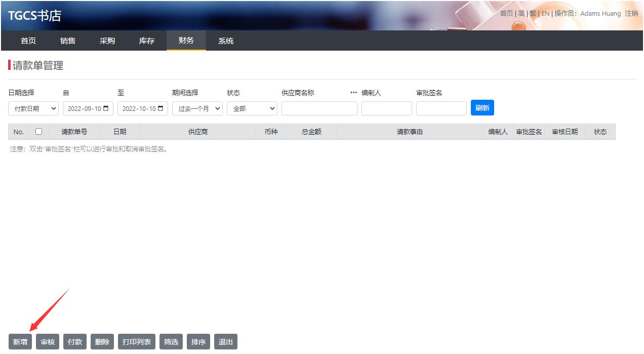This screenshot has height=354, width=644.
Task: Open calendar icon in the 自 date field
Action: click(106, 108)
